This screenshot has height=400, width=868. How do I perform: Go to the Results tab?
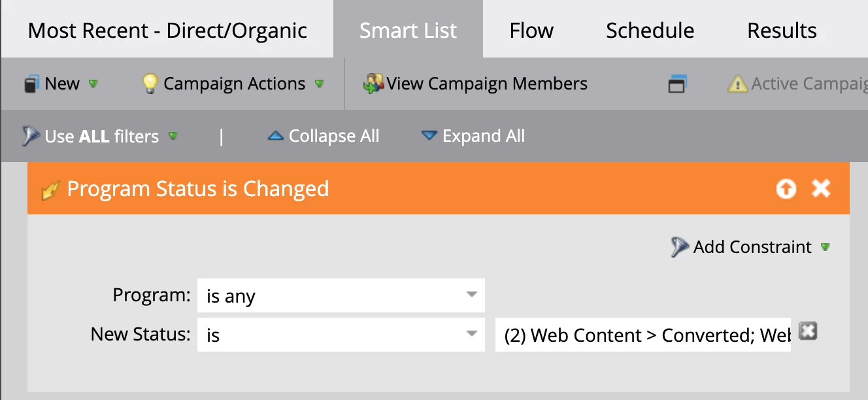click(x=782, y=31)
